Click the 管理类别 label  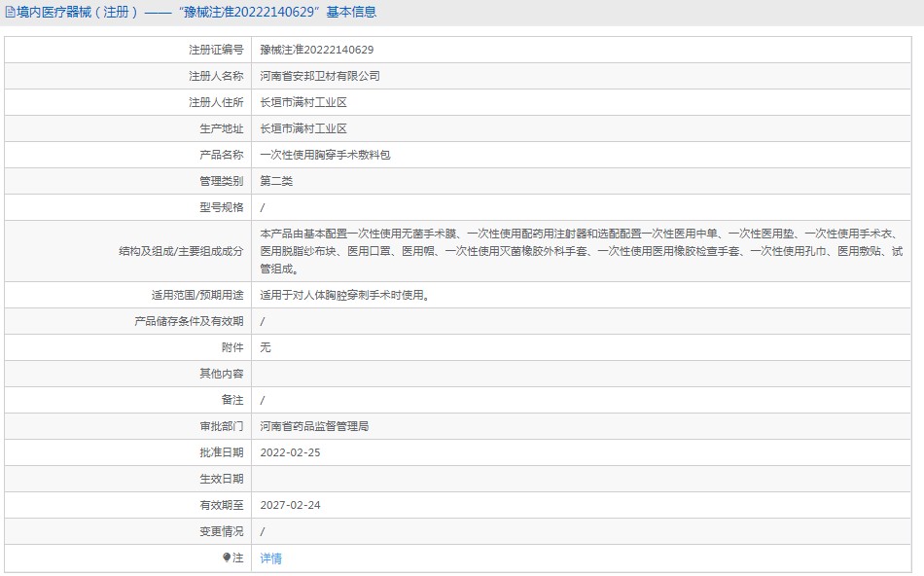pos(221,181)
